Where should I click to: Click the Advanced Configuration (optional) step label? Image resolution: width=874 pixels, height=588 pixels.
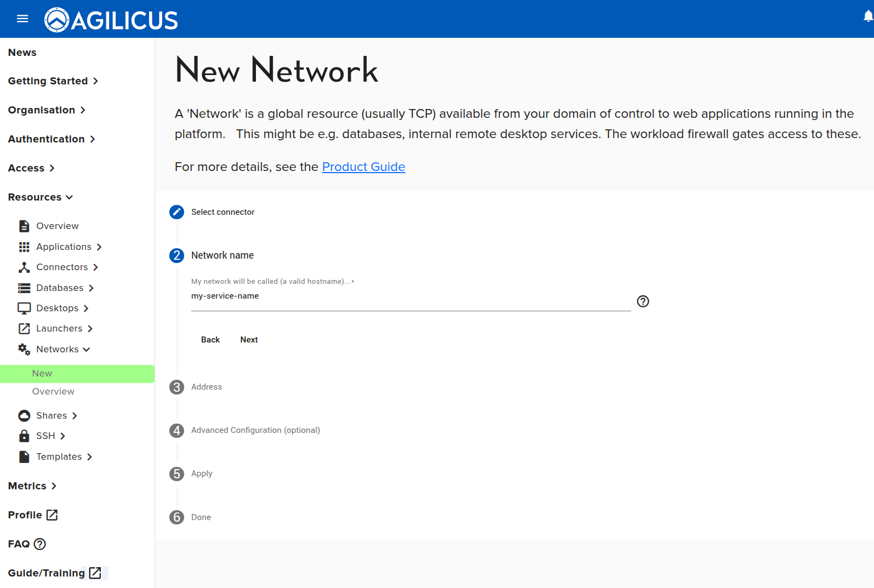[x=255, y=430]
